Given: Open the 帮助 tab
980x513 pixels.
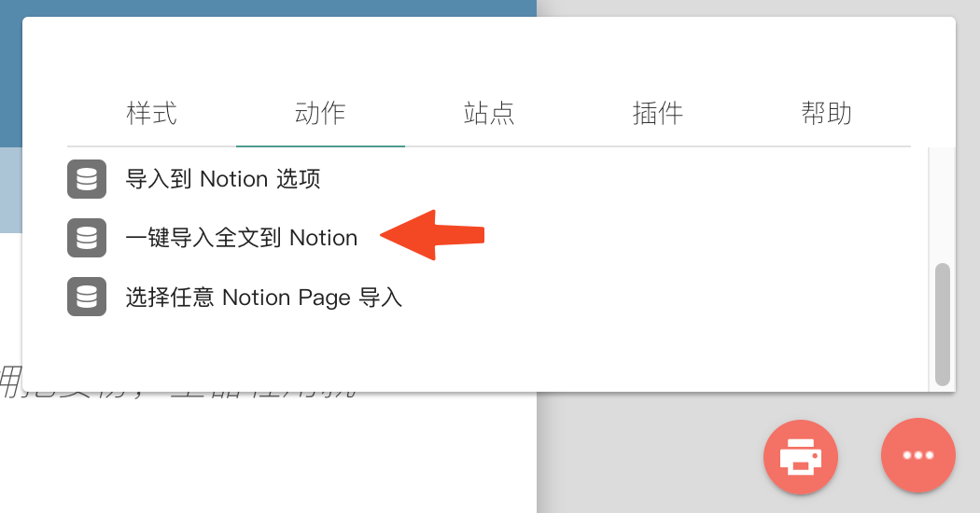Looking at the screenshot, I should point(826,114).
